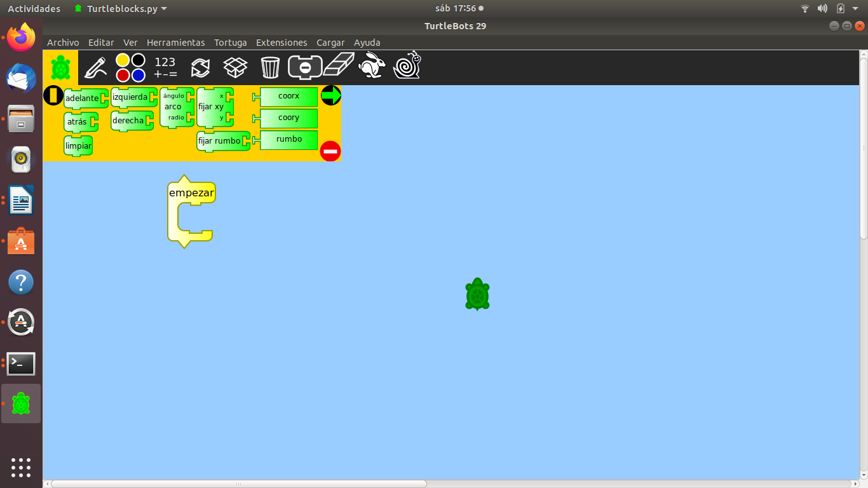Open Help from the dock
The height and width of the screenshot is (488, 868).
[21, 281]
